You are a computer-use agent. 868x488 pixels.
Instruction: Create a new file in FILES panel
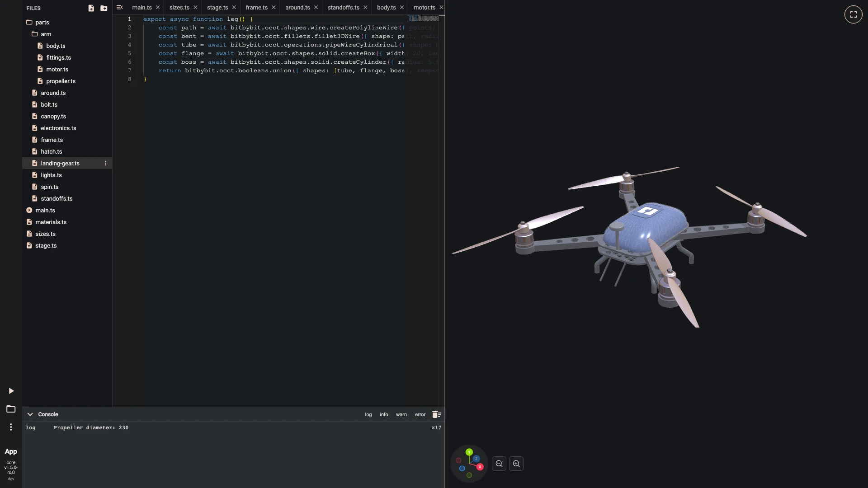tap(91, 8)
